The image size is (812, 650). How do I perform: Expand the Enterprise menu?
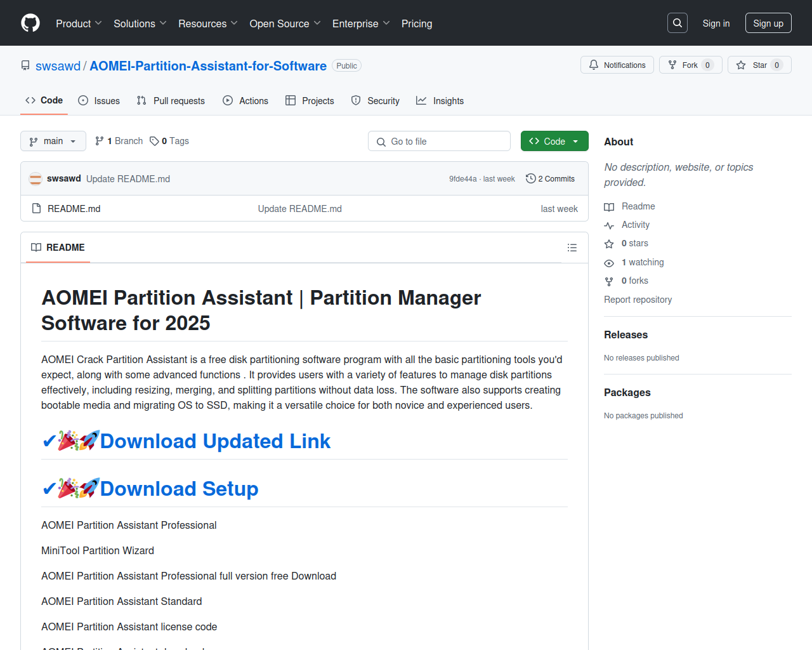click(x=361, y=23)
